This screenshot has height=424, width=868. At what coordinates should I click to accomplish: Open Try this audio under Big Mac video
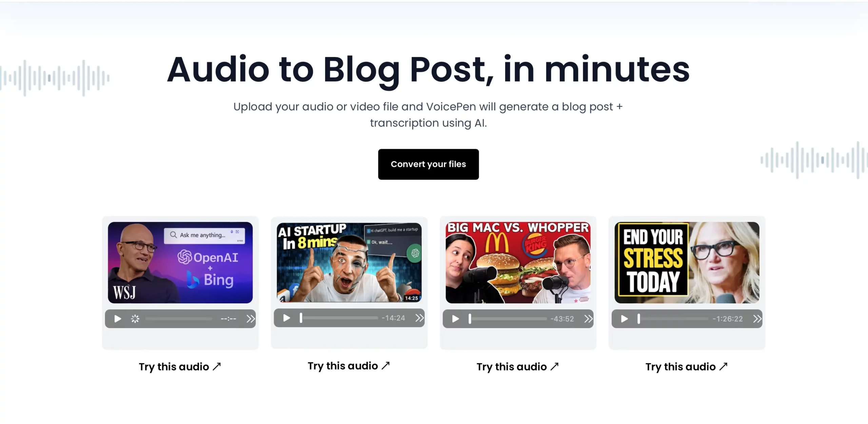[x=517, y=367]
